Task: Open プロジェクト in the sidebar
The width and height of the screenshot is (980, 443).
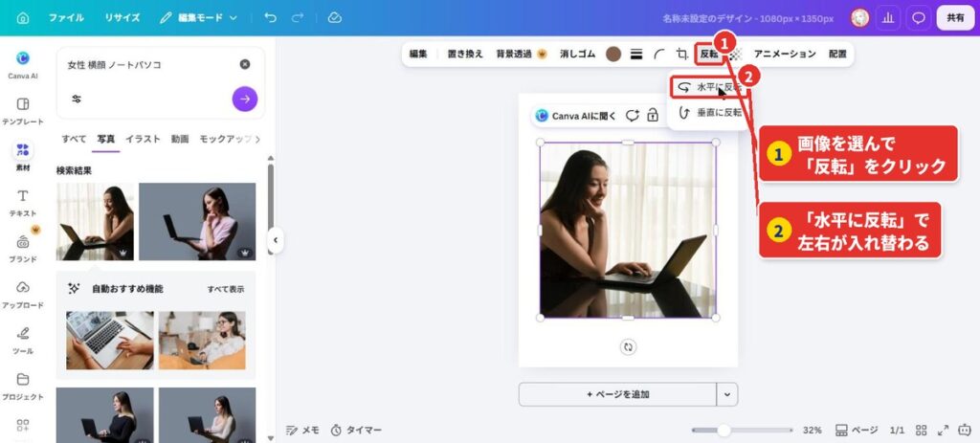Action: [x=23, y=387]
